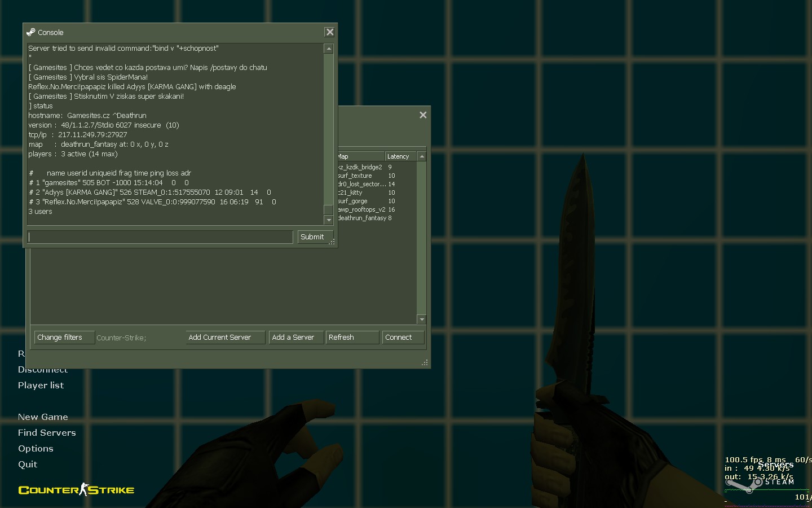Screen dimensions: 812x508
Task: Click the Steam icon in Console title bar
Action: (30, 32)
